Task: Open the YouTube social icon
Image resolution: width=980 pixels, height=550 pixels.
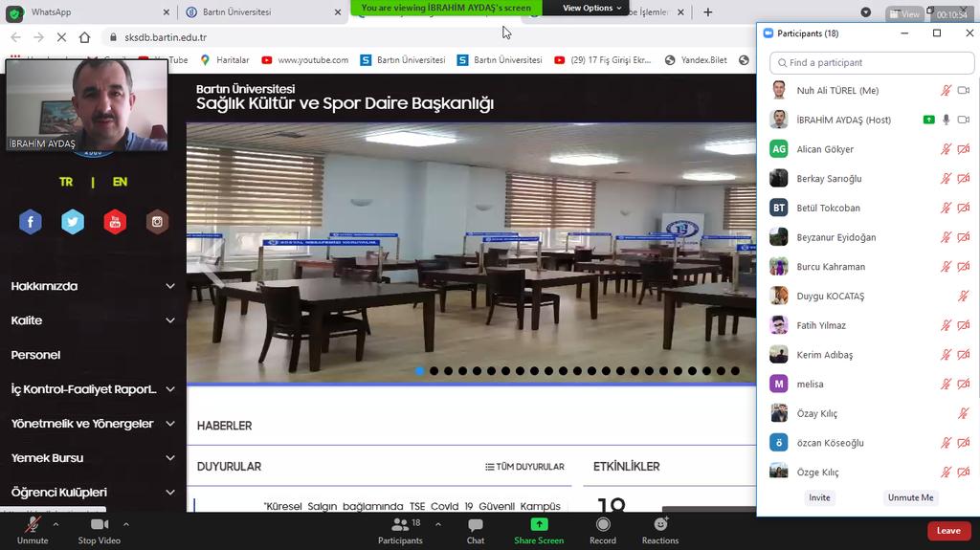Action: (x=115, y=222)
